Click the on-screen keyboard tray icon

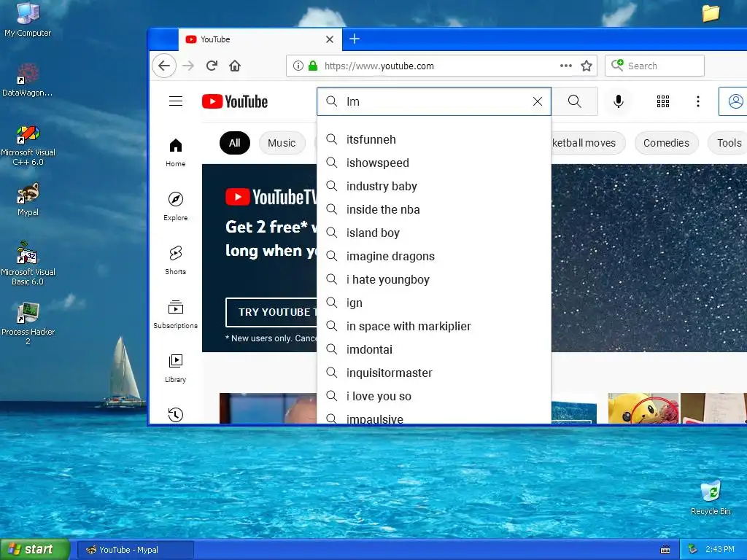(665, 550)
